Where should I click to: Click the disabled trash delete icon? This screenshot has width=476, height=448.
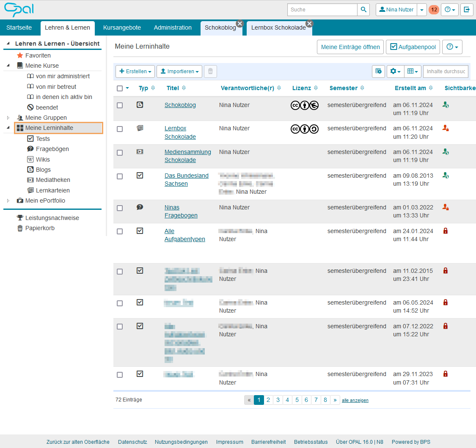pos(210,71)
